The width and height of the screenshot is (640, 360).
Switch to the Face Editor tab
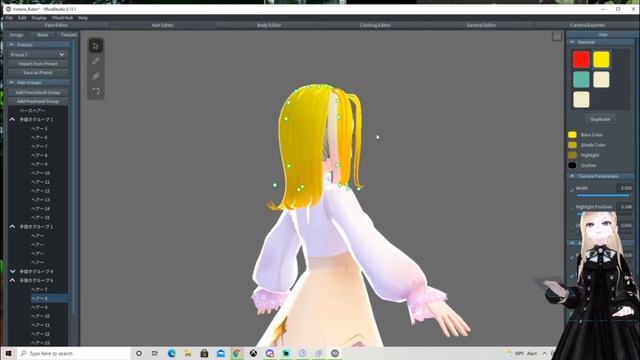click(56, 25)
